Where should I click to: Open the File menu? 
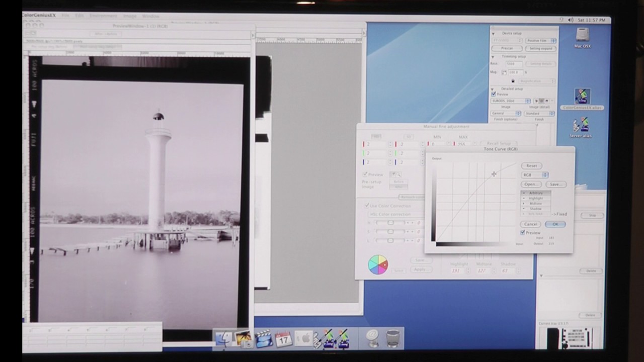(65, 16)
